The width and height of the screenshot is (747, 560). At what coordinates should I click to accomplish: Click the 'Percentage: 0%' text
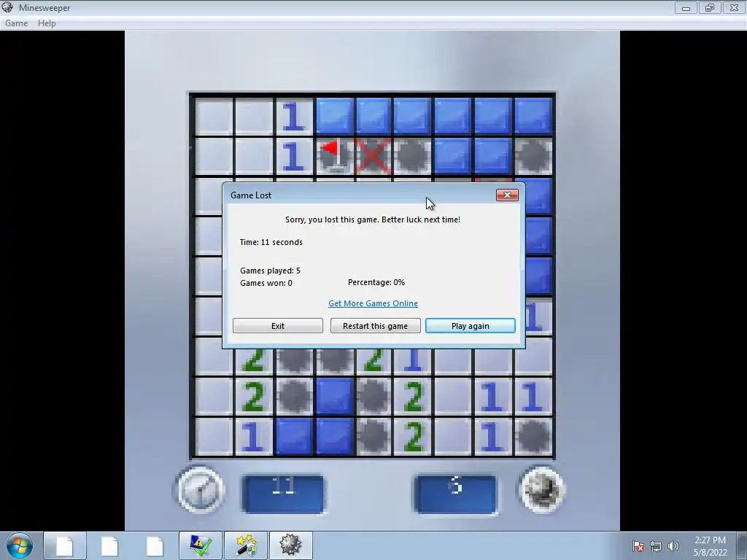[376, 282]
